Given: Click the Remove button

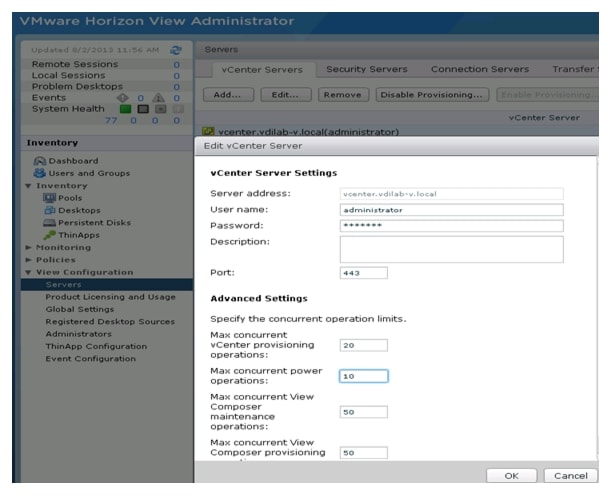Looking at the screenshot, I should pyautogui.click(x=343, y=95).
